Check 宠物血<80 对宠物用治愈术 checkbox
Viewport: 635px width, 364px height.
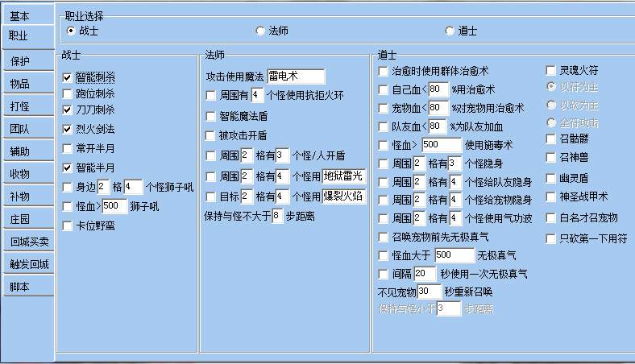tap(383, 108)
